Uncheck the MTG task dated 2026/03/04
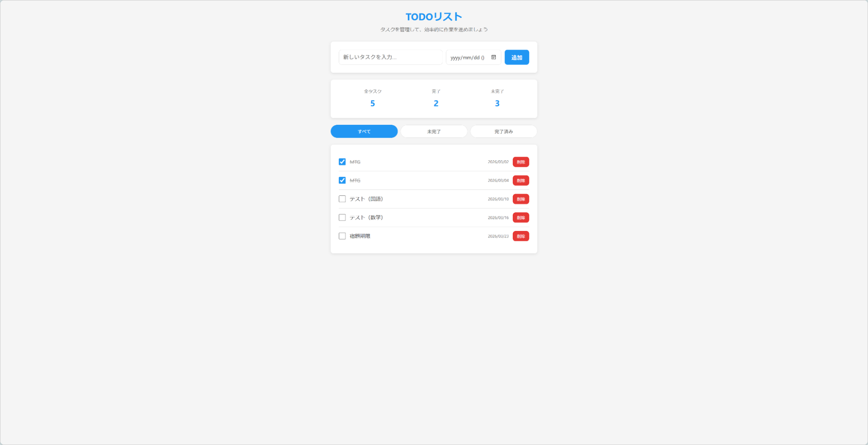This screenshot has height=445, width=868. 342,180
